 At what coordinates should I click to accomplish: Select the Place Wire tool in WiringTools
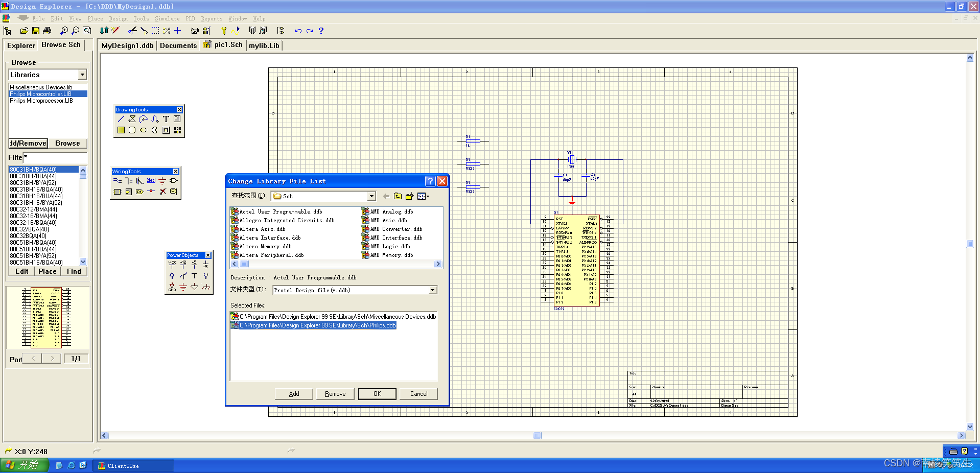click(x=118, y=180)
